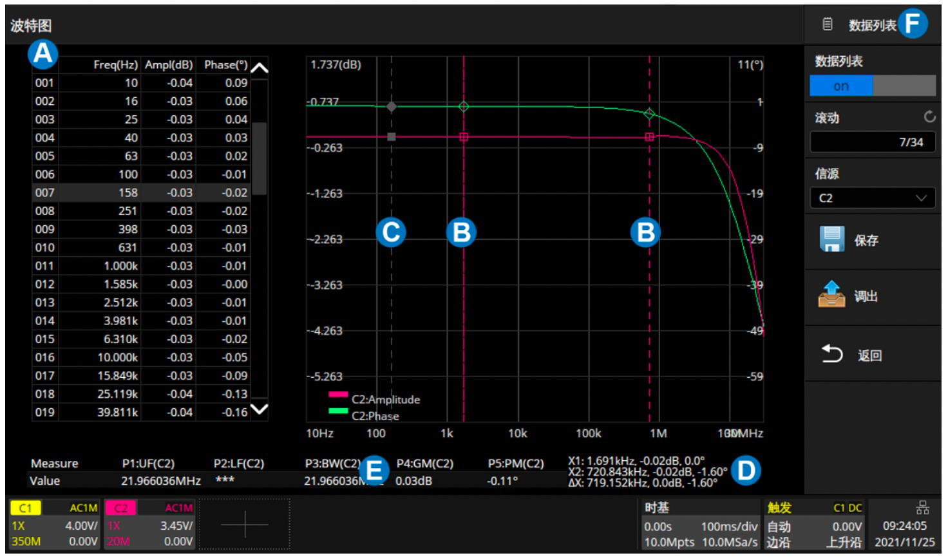The width and height of the screenshot is (948, 560).
Task: Click the Ampl(dB) column header
Action: coord(169,64)
